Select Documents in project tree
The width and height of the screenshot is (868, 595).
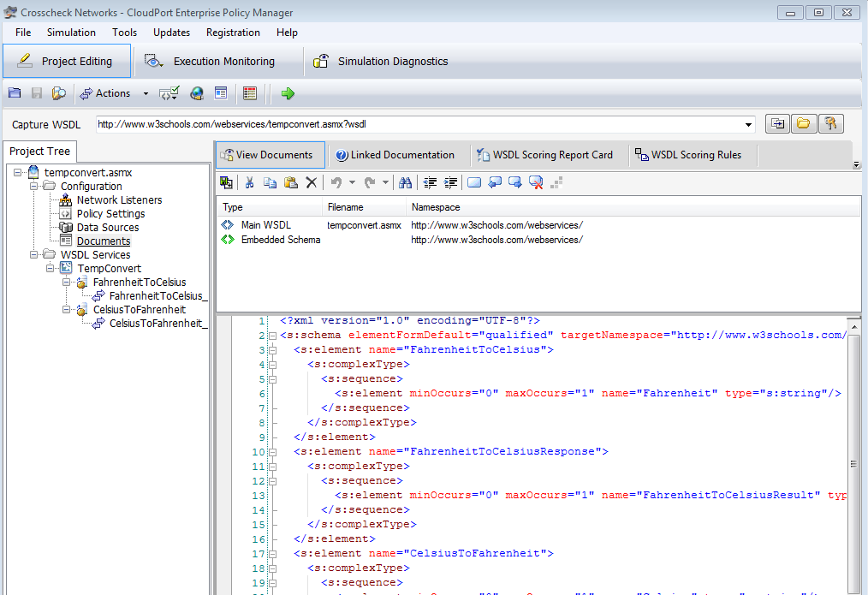click(x=104, y=241)
